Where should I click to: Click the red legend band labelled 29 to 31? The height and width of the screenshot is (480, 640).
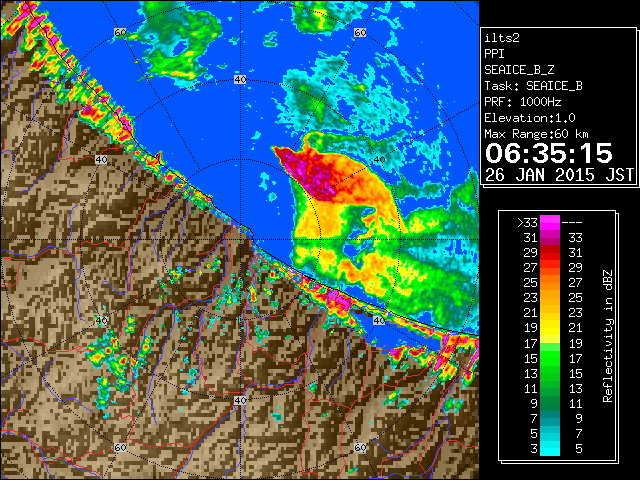tap(550, 253)
